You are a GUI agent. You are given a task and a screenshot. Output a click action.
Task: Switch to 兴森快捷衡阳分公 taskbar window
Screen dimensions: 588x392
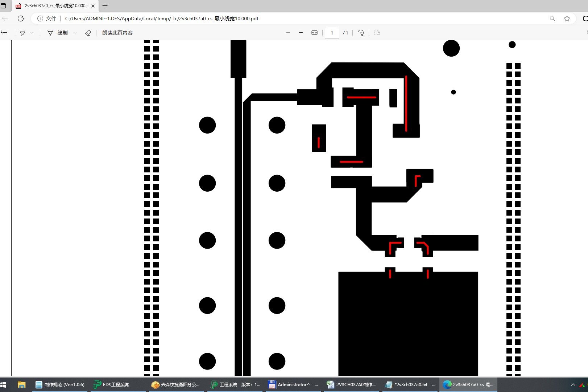point(177,385)
